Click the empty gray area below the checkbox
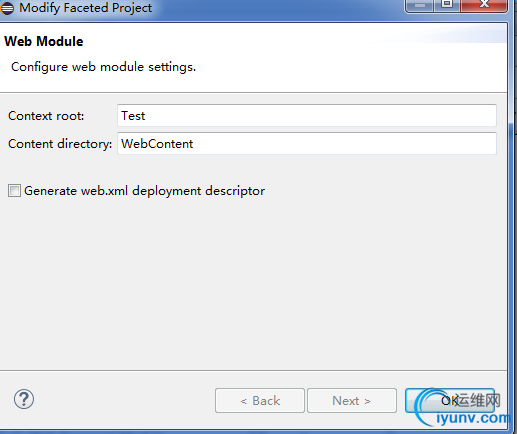 tap(253, 283)
